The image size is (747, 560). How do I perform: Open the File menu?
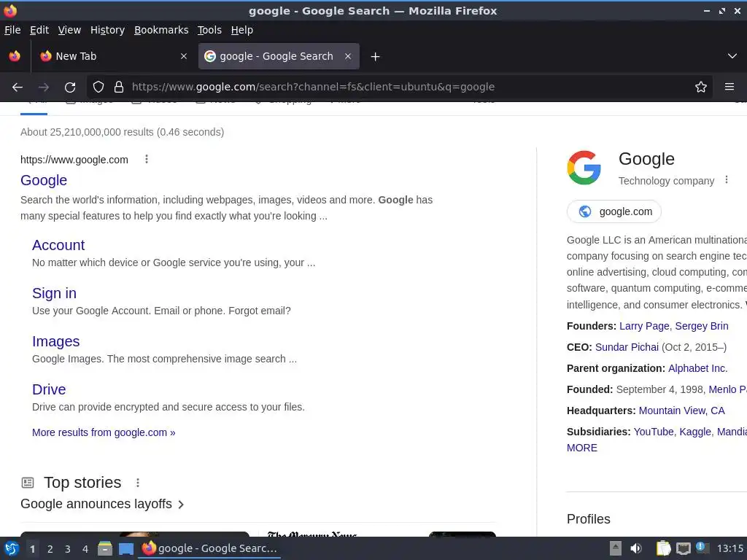[x=12, y=30]
